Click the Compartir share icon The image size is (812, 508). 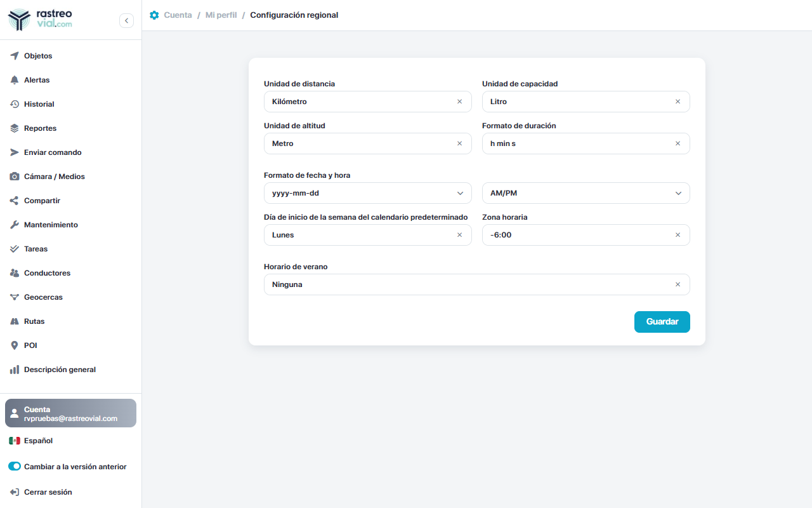(x=15, y=201)
